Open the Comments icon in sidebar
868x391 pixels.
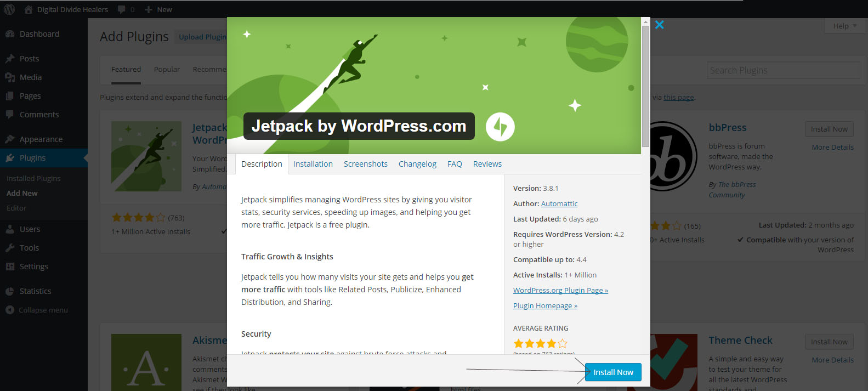(x=10, y=115)
